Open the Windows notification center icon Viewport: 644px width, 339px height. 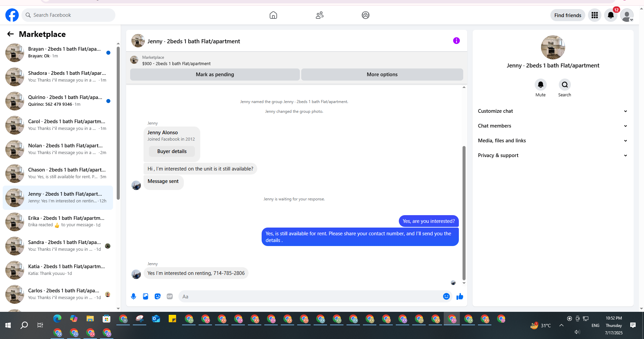click(633, 325)
